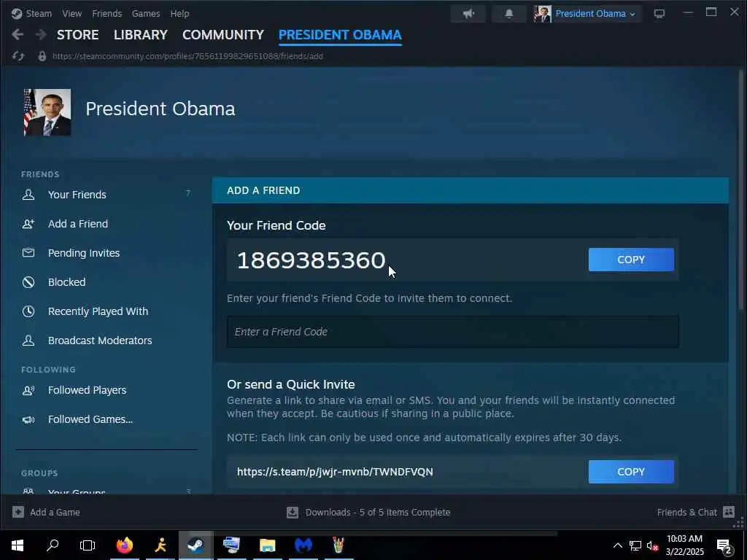Open Followed Games

pos(90,419)
